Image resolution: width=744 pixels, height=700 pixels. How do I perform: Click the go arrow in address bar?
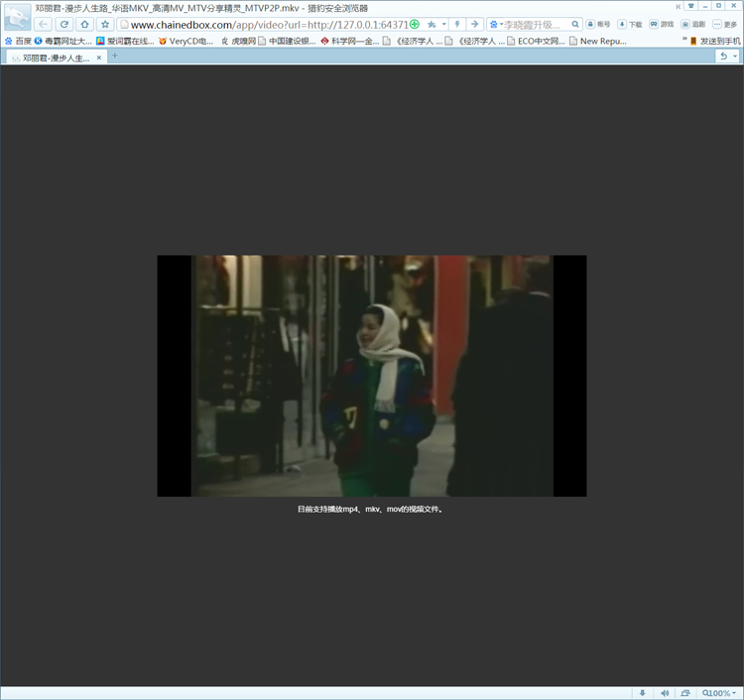[474, 24]
